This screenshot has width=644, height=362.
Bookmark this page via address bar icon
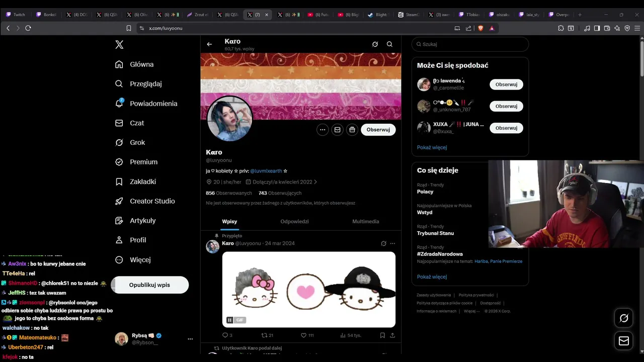(x=129, y=28)
